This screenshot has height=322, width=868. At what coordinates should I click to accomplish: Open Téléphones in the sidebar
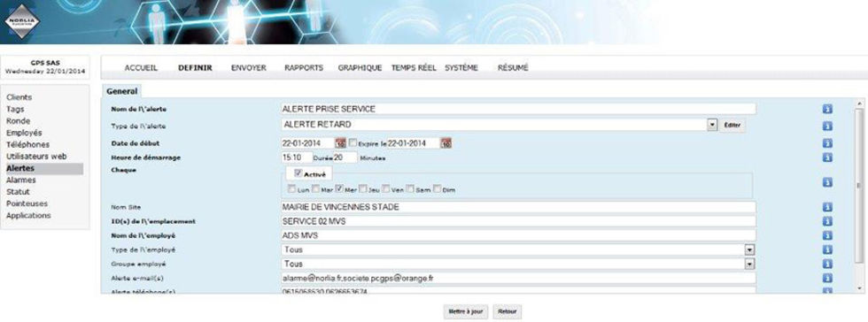pyautogui.click(x=27, y=144)
